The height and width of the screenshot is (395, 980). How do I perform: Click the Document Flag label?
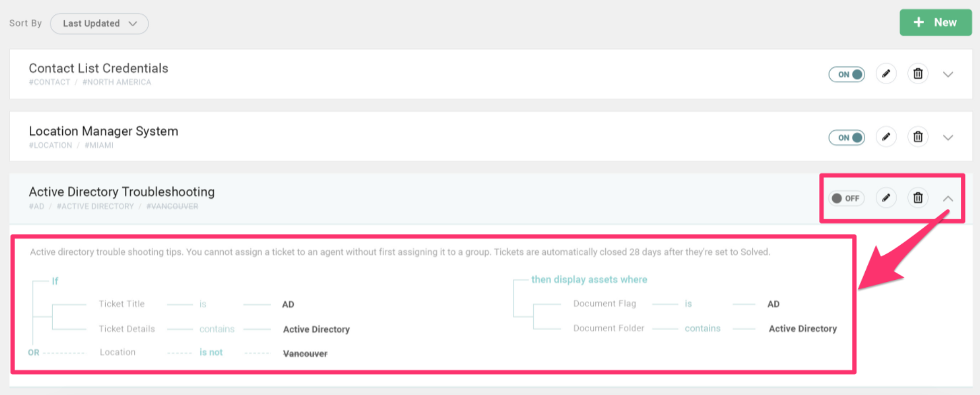(x=605, y=303)
